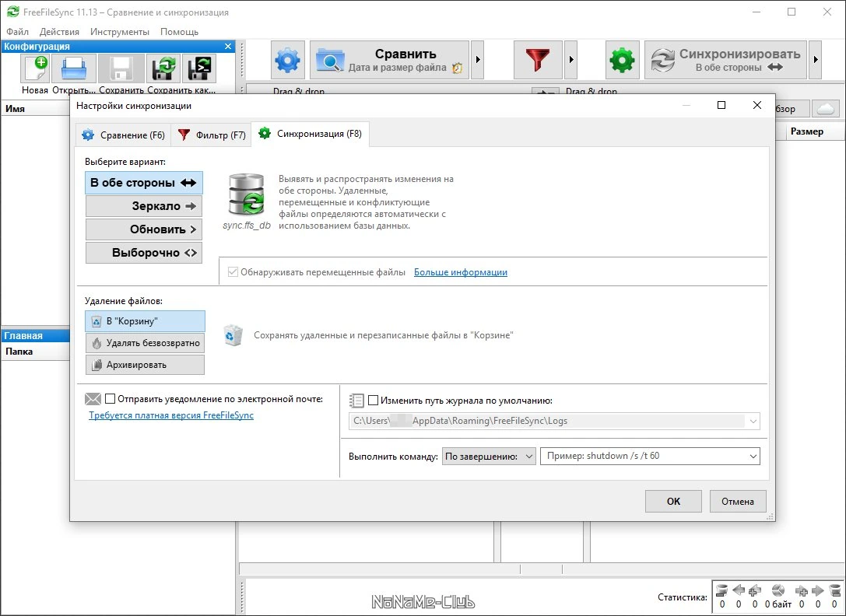Select Главная row in overview panel
The height and width of the screenshot is (616, 846).
click(36, 335)
